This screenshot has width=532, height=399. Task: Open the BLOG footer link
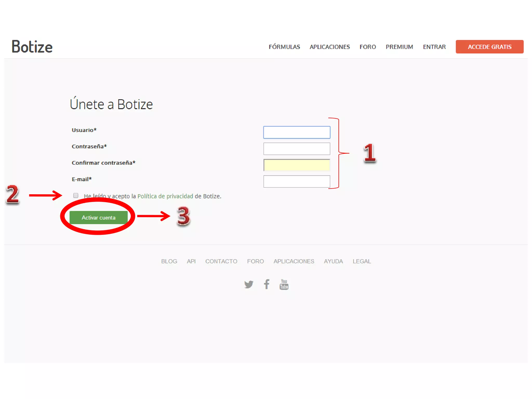coord(169,261)
